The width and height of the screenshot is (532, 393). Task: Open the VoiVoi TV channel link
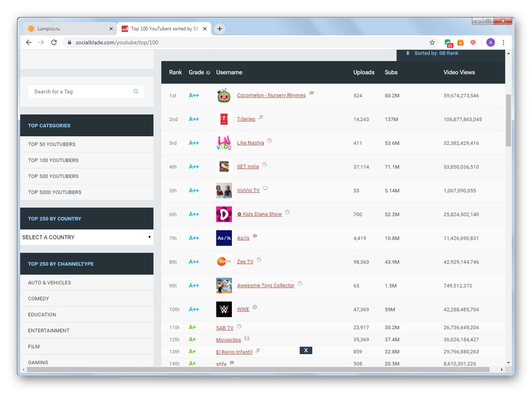248,191
